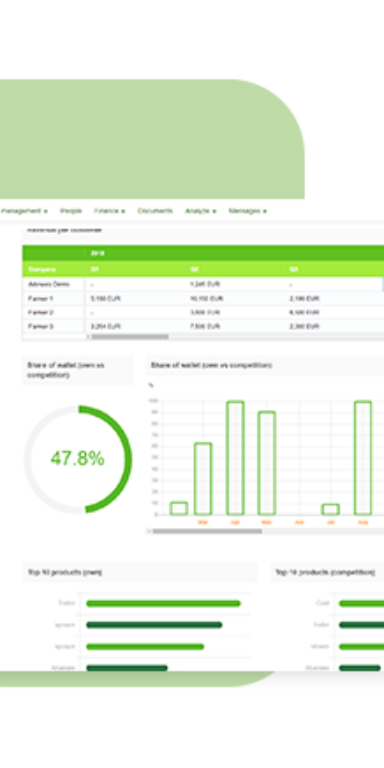Click the bar chart horizontal scrollbar
384x768 pixels.
point(207,531)
